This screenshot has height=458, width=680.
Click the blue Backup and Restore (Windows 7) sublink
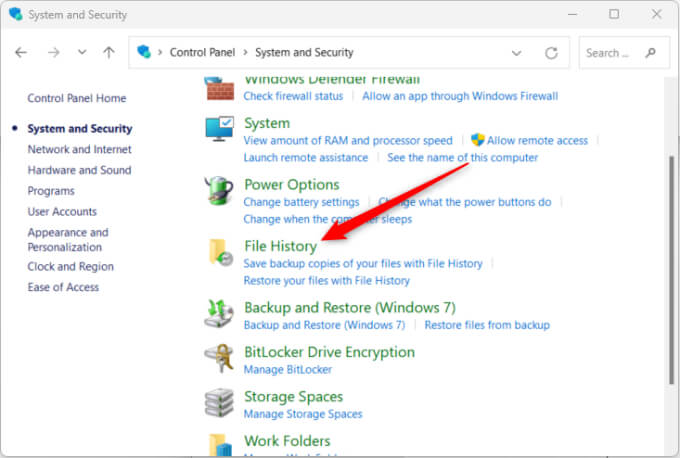[324, 325]
